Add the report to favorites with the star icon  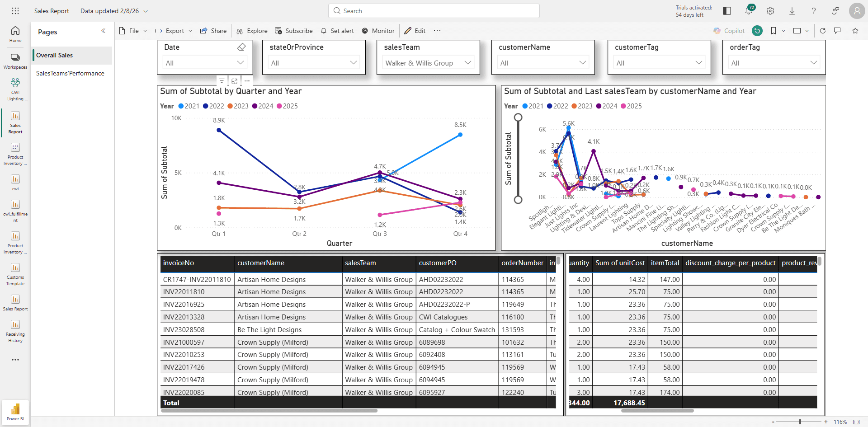(855, 31)
